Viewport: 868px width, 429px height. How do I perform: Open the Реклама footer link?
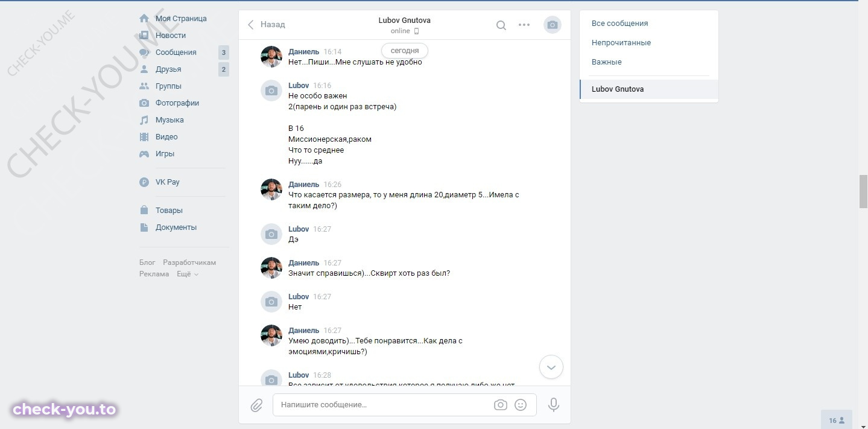click(154, 274)
